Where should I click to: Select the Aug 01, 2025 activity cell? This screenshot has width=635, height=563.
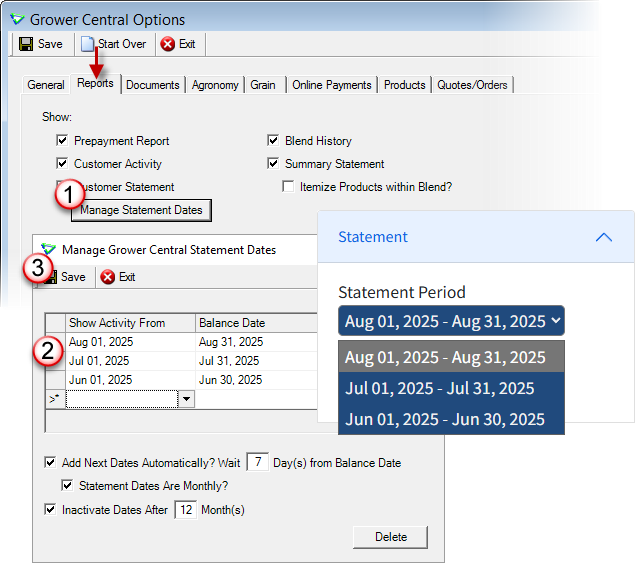[x=130, y=342]
